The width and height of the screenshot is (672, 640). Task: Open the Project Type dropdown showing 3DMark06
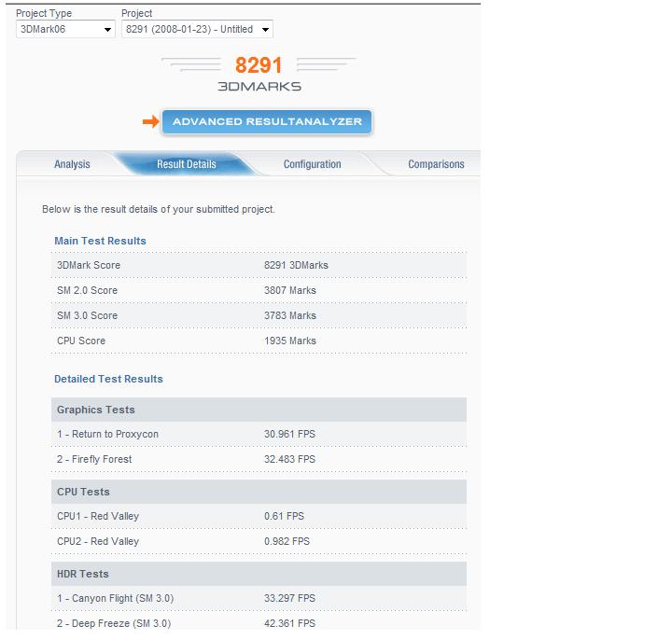65,29
